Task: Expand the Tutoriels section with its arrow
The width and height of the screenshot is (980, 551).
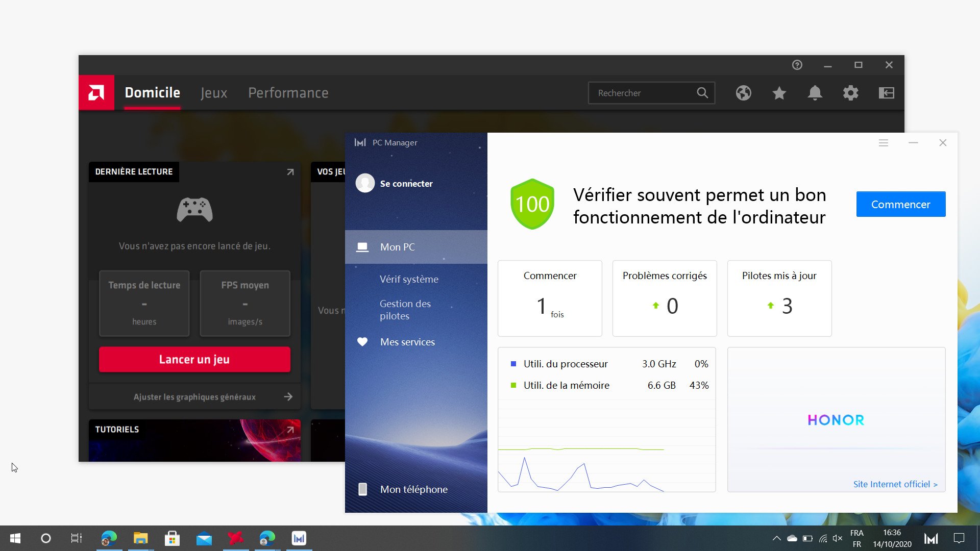Action: pos(290,430)
